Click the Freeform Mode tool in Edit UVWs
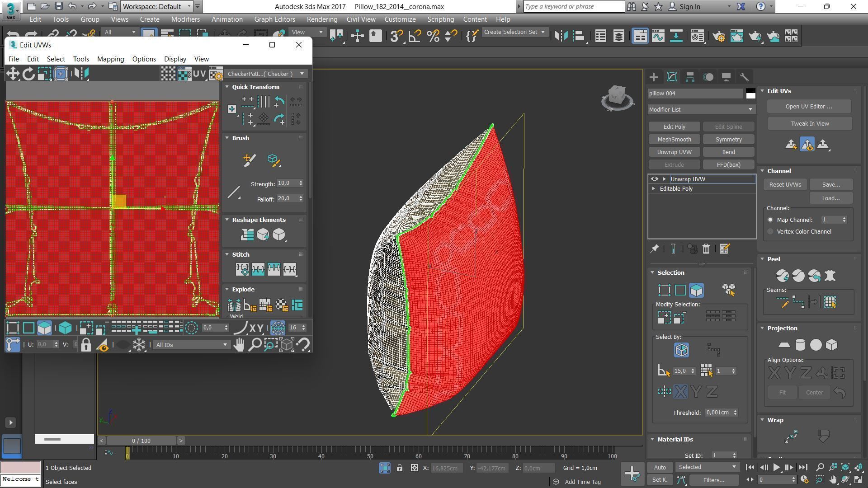 tap(60, 74)
